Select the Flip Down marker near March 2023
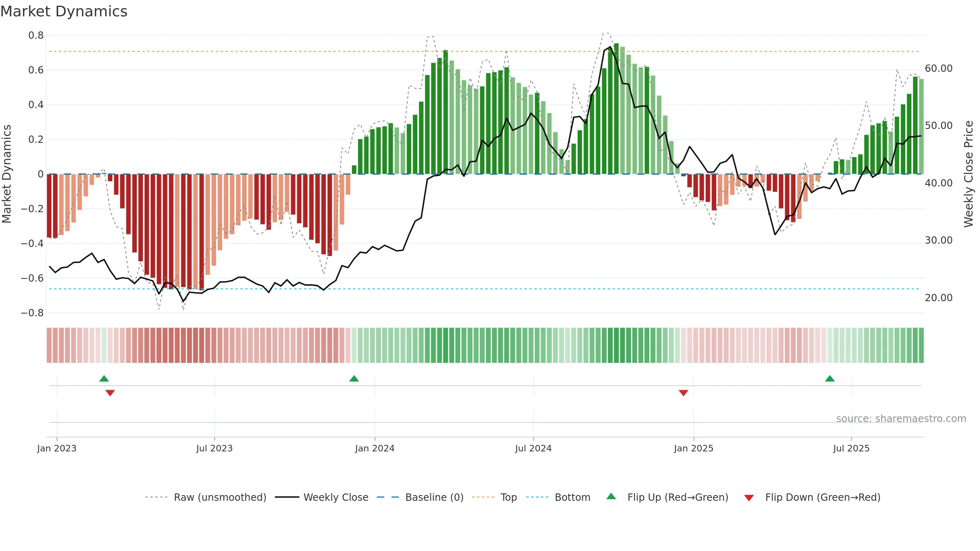980x551 pixels. [x=110, y=393]
